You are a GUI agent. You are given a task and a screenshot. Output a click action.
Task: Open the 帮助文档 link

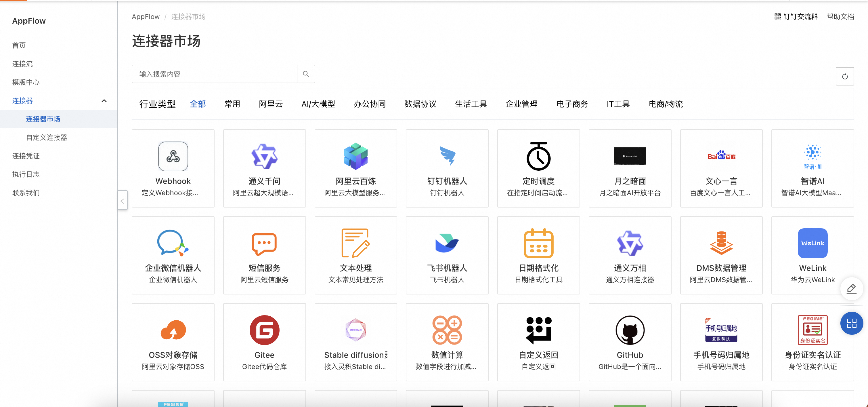tap(840, 16)
